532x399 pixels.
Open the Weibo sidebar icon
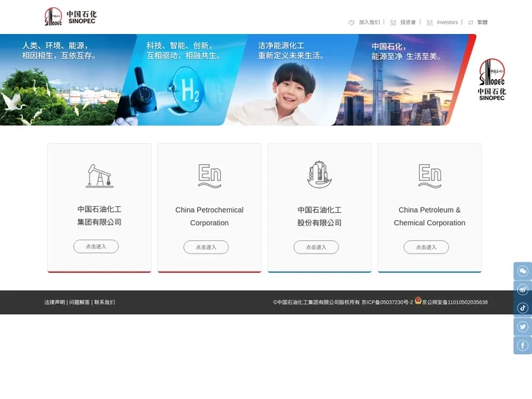tap(522, 290)
